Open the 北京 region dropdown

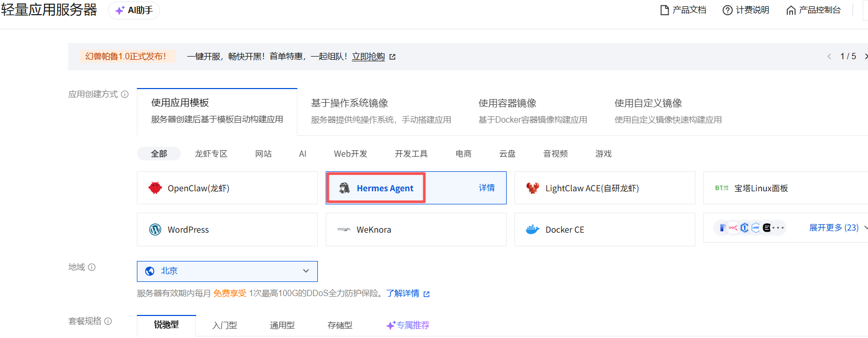[227, 271]
